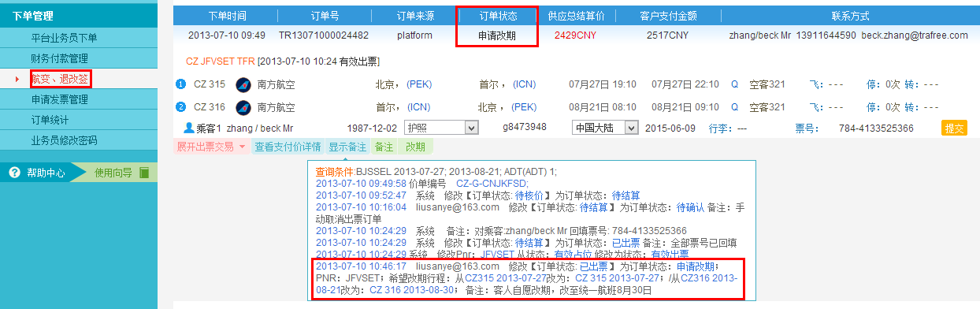Select 航变、退改签 menu item

[x=61, y=79]
